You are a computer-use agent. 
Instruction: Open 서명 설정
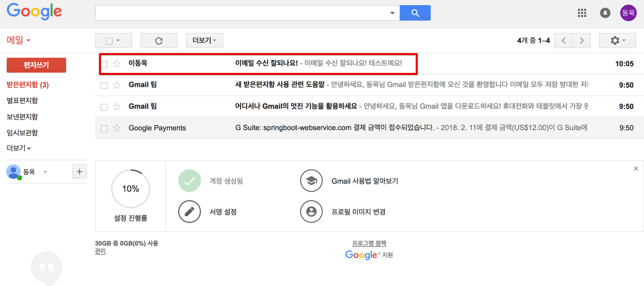point(223,212)
